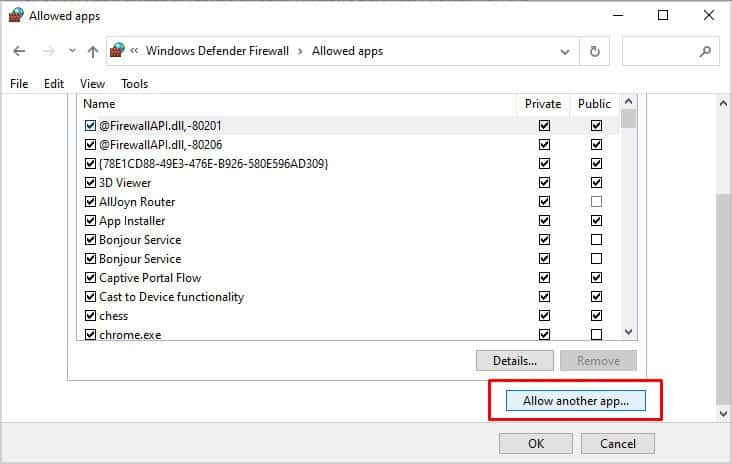
Task: Confirm with the OK button
Action: click(535, 443)
